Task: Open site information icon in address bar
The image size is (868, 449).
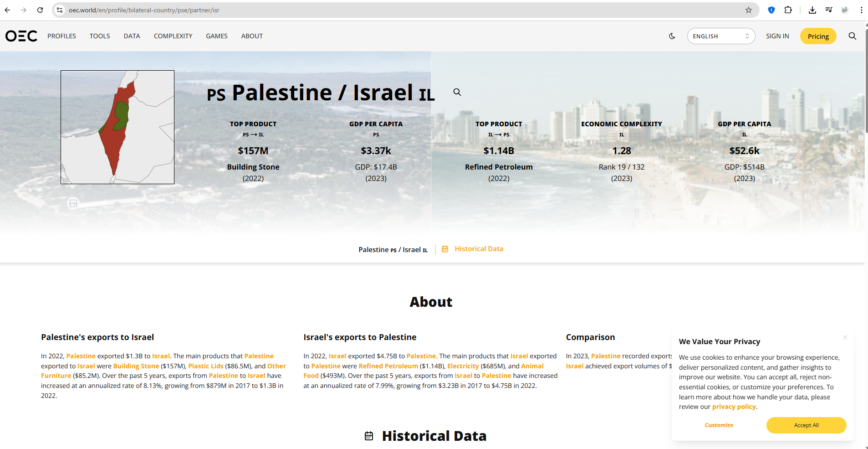Action: tap(60, 10)
